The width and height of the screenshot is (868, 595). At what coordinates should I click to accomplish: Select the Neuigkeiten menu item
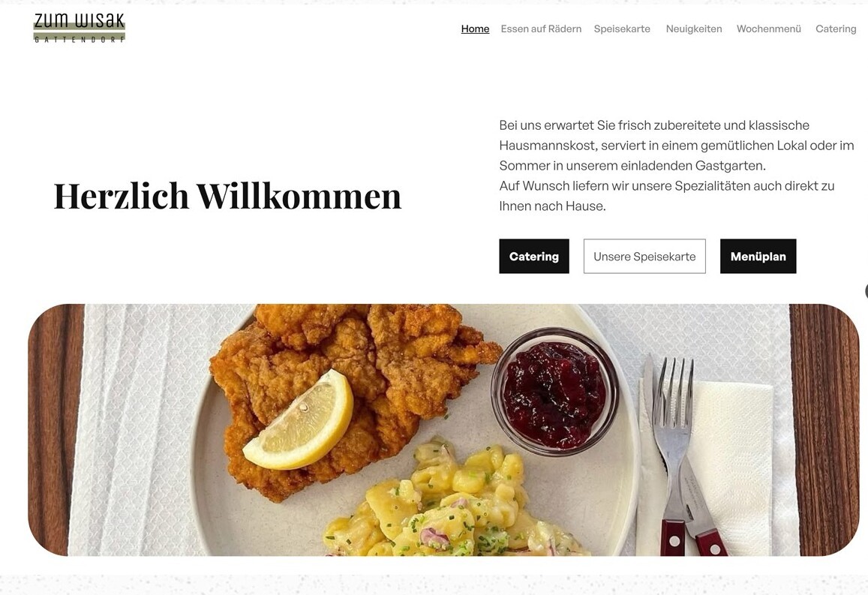pos(694,29)
